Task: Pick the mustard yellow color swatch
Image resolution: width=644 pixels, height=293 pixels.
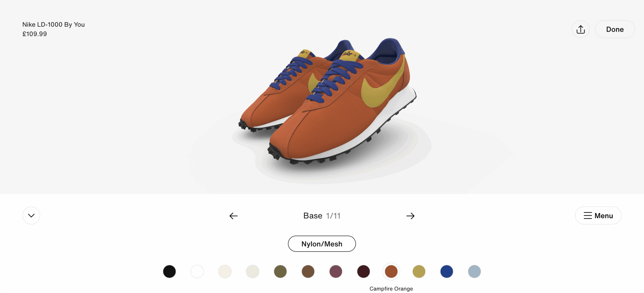Action: tap(419, 271)
